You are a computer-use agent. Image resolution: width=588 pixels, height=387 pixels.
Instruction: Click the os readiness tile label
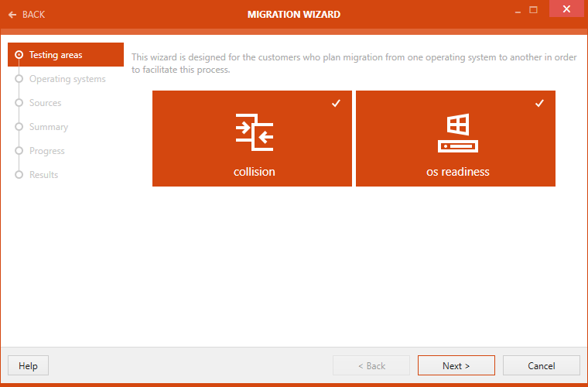[x=457, y=172]
